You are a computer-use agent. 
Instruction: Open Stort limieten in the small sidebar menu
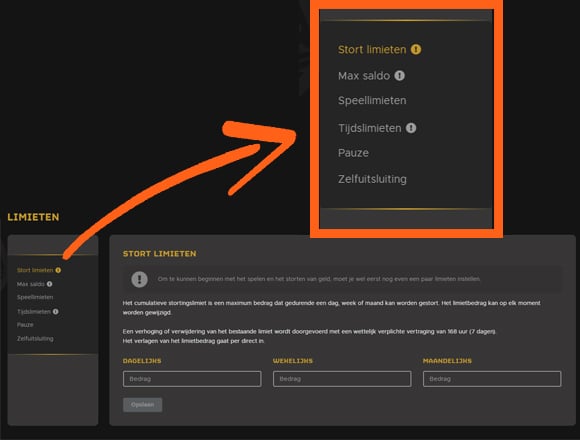pos(35,270)
